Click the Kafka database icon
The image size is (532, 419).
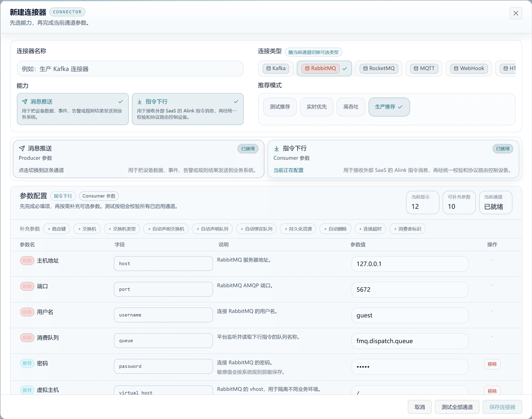coord(268,68)
